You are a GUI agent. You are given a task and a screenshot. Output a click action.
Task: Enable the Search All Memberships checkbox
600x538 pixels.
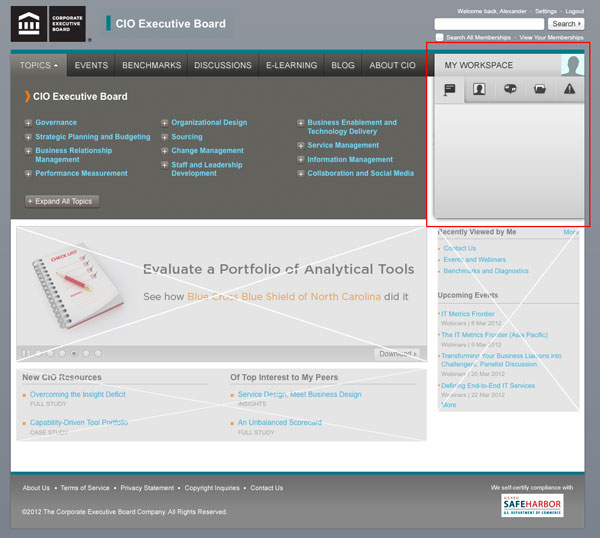(x=440, y=37)
